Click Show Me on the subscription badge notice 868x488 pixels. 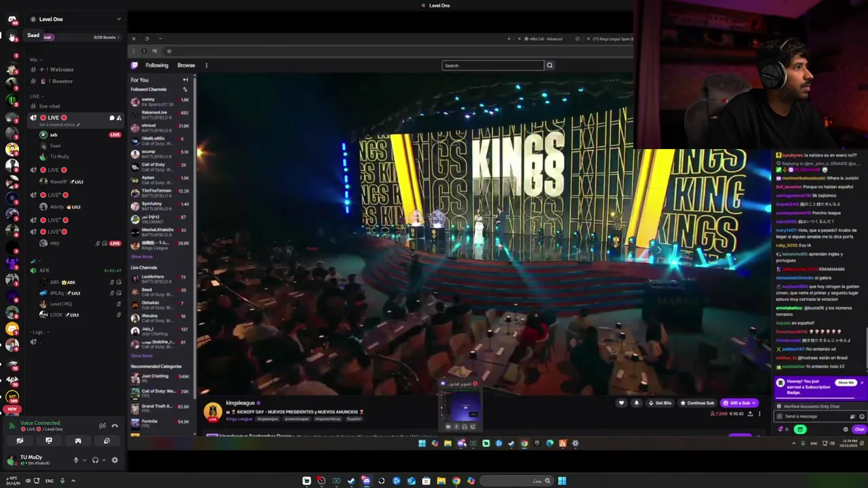tap(846, 383)
